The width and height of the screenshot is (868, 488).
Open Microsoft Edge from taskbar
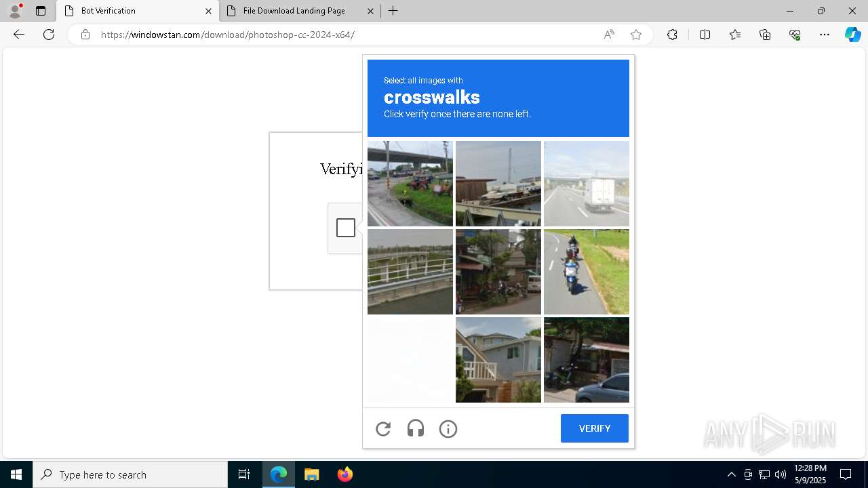point(279,474)
